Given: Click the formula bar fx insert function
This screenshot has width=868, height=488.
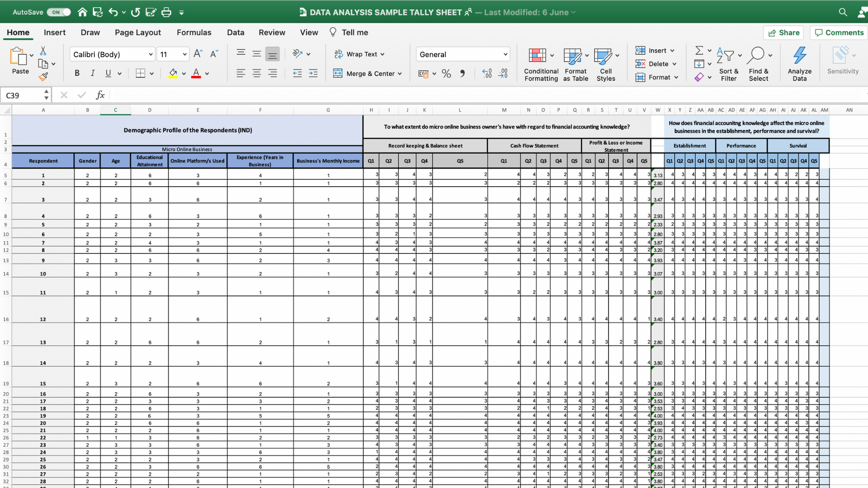Looking at the screenshot, I should (x=100, y=95).
